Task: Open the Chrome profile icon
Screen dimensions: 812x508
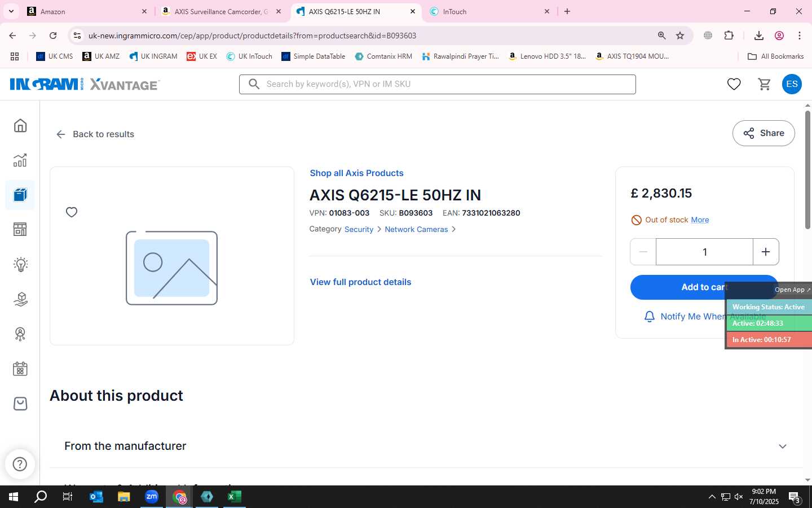Action: tap(779, 36)
